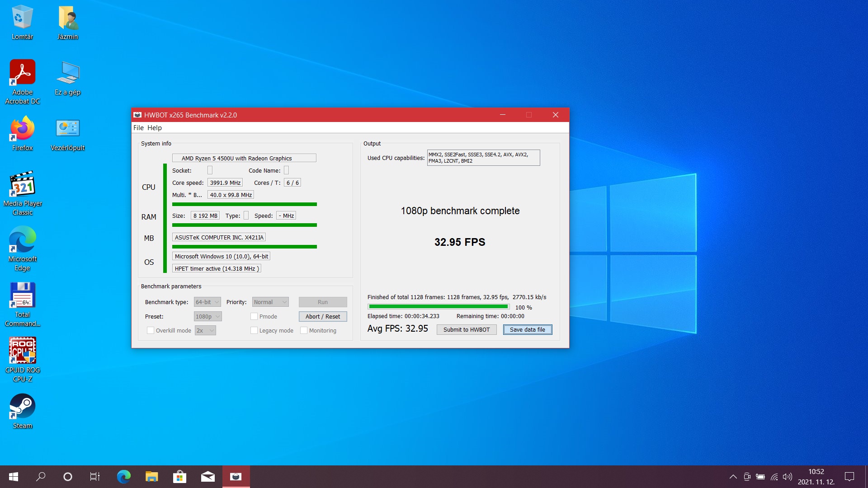Click the benchmark progress bar
Image resolution: width=868 pixels, height=488 pixels.
pos(439,306)
